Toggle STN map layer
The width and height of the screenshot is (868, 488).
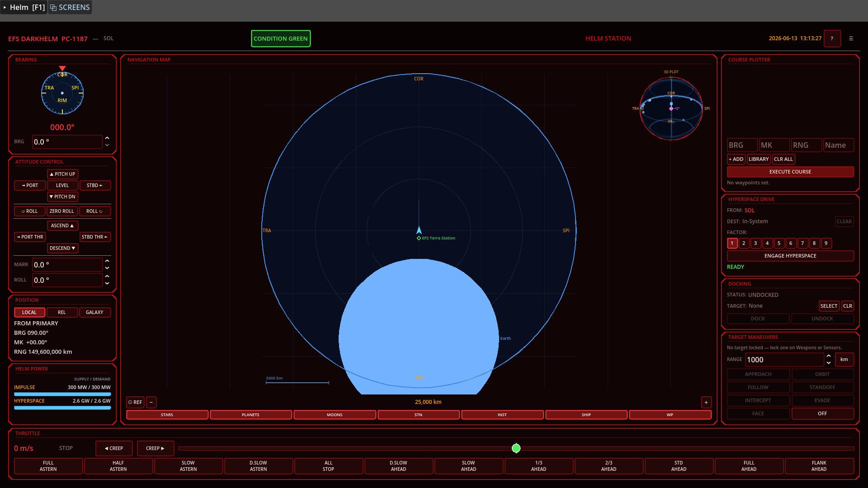point(419,415)
